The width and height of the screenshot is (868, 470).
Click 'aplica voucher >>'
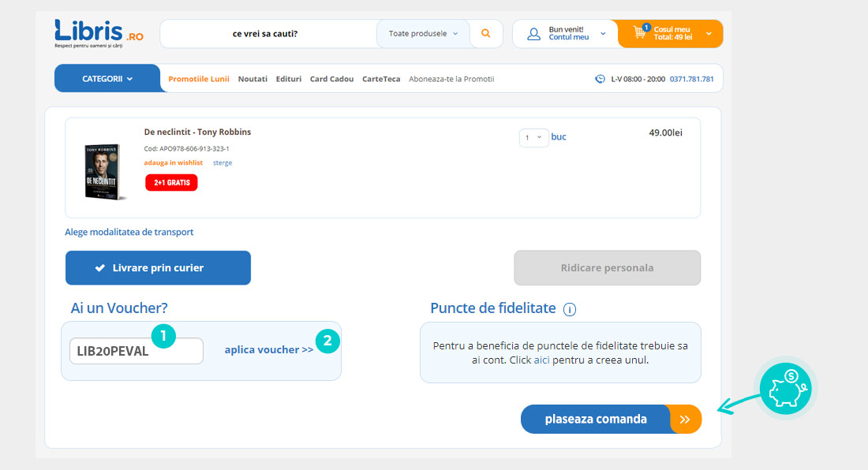pyautogui.click(x=269, y=349)
